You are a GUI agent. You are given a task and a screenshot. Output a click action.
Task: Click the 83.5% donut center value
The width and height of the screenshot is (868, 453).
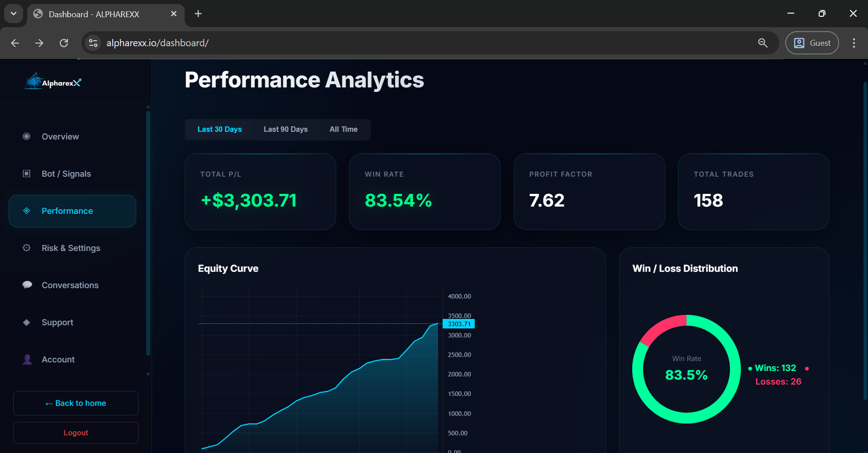687,375
